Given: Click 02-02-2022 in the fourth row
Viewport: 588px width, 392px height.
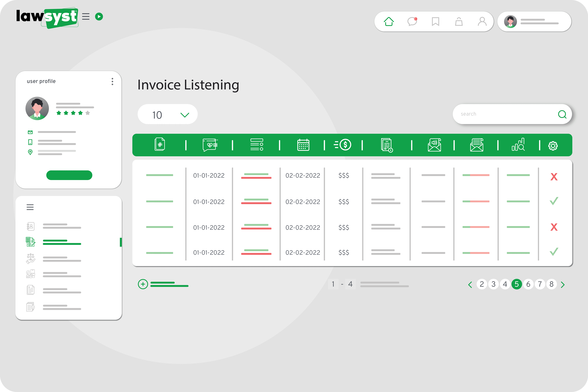Looking at the screenshot, I should pos(303,253).
